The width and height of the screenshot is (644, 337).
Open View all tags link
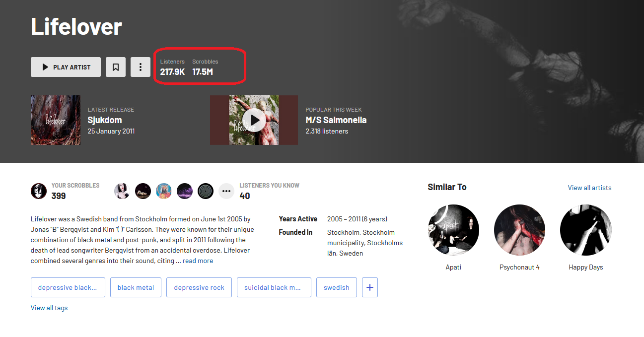point(49,308)
